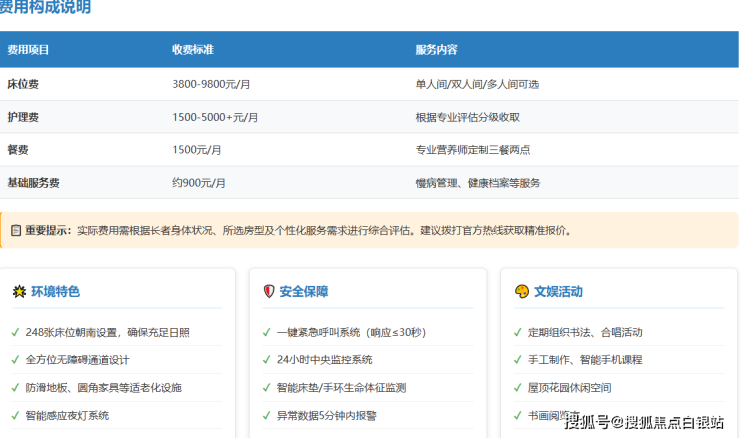740x438 pixels.
Task: Open the 安全保障 card heading
Action: click(303, 292)
